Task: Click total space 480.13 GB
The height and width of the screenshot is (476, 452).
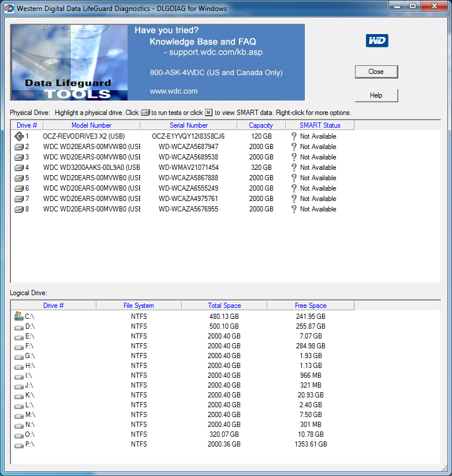Action: pos(224,317)
